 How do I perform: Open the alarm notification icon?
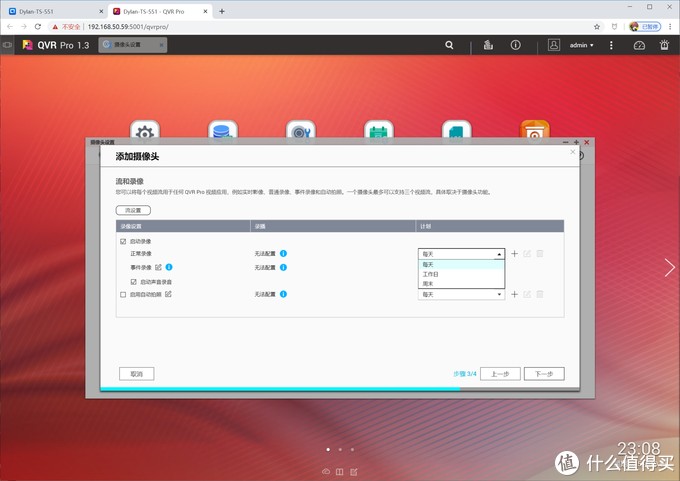(x=664, y=45)
